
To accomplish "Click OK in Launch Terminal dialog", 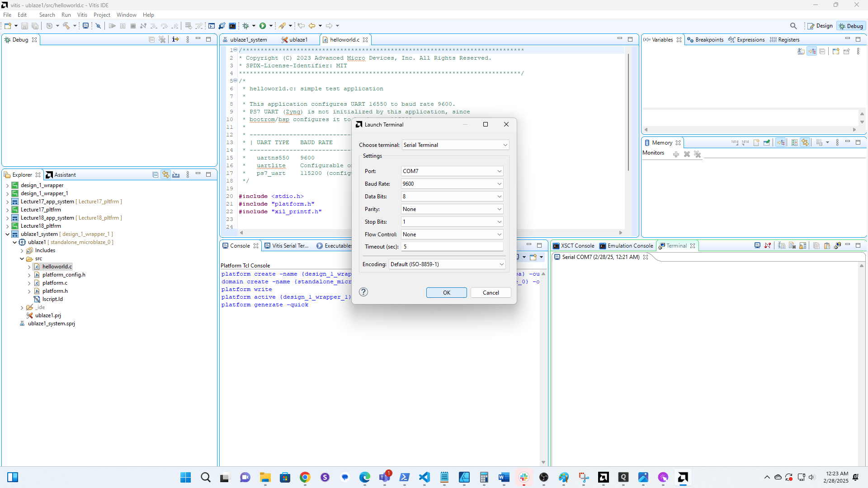I will tap(446, 293).
